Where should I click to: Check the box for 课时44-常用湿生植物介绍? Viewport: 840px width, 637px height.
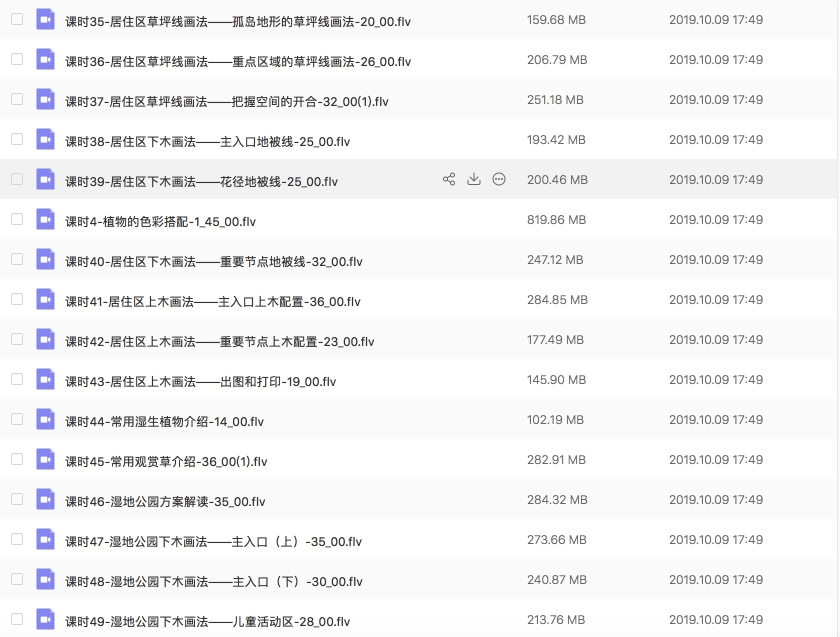[17, 419]
